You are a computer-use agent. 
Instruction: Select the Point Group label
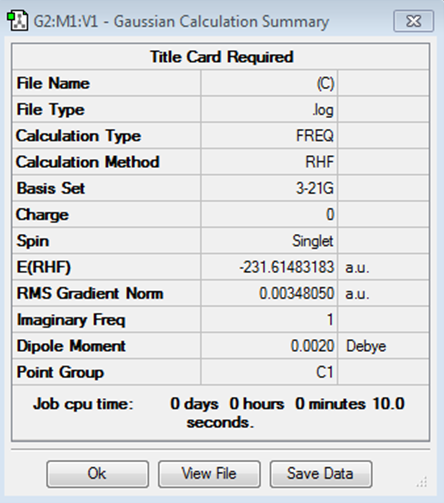point(60,372)
